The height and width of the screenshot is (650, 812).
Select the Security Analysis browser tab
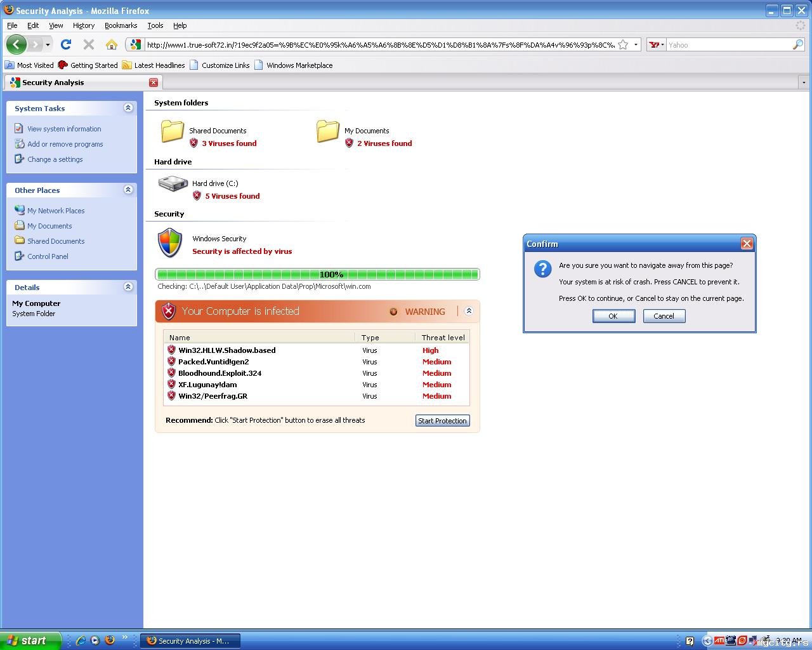(83, 83)
